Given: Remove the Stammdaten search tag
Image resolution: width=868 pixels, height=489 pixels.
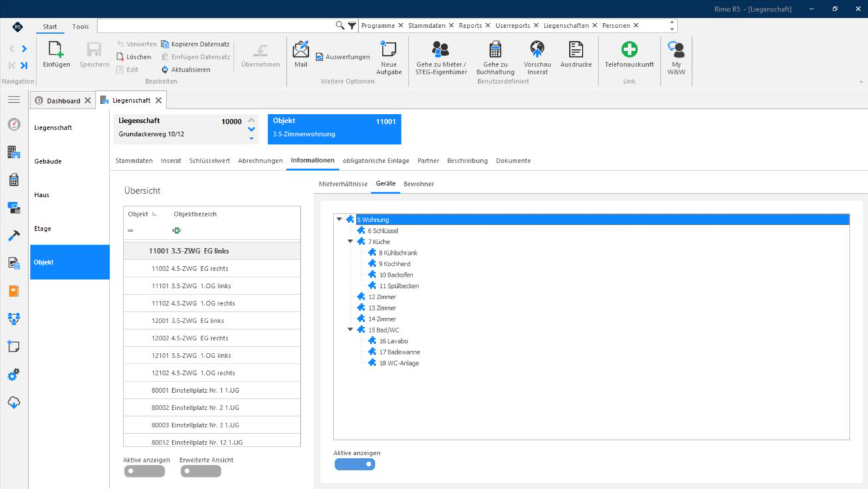Looking at the screenshot, I should (452, 26).
